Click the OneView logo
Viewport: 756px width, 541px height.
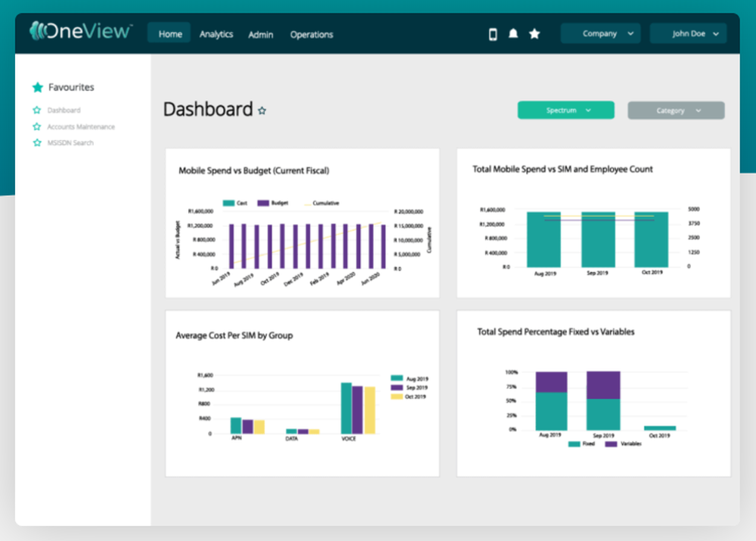81,31
